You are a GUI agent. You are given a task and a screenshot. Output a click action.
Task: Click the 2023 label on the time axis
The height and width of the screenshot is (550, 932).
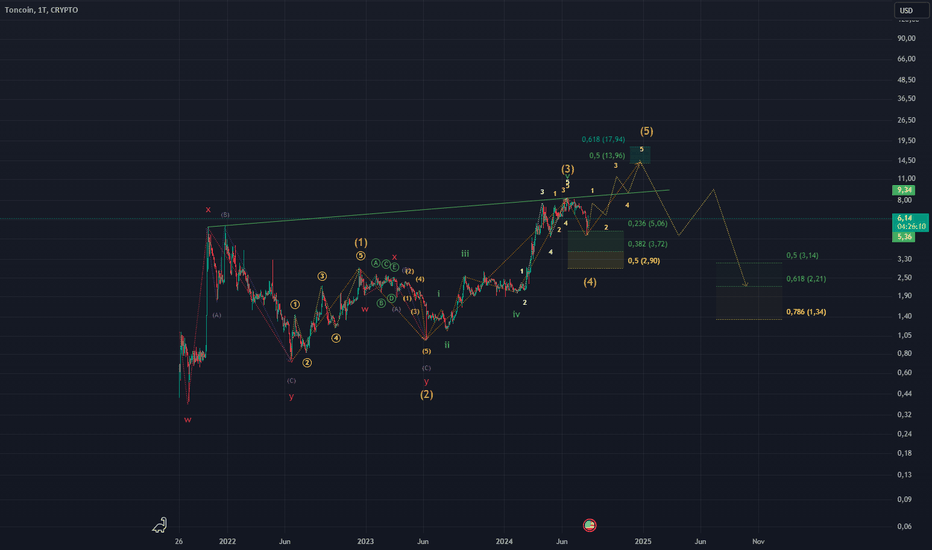(366, 541)
